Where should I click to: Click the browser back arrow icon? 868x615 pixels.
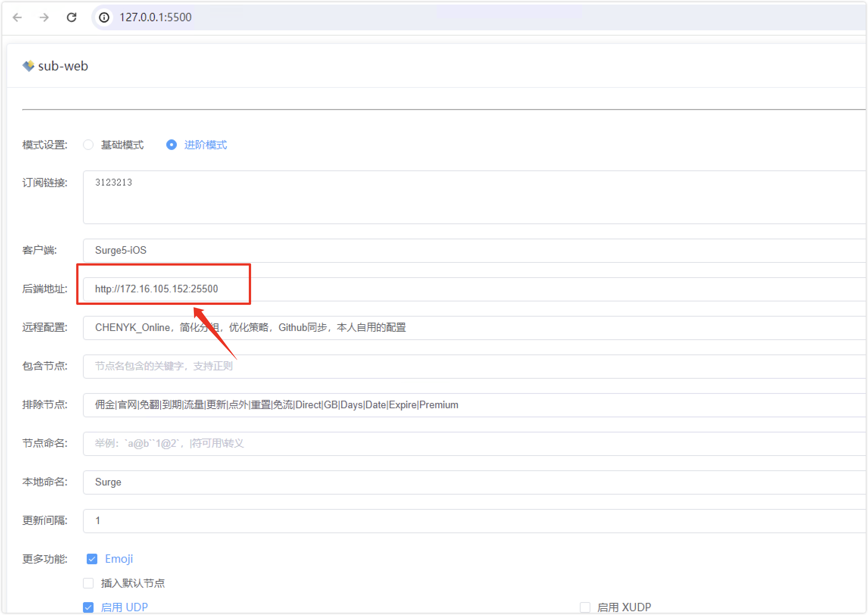pyautogui.click(x=17, y=17)
